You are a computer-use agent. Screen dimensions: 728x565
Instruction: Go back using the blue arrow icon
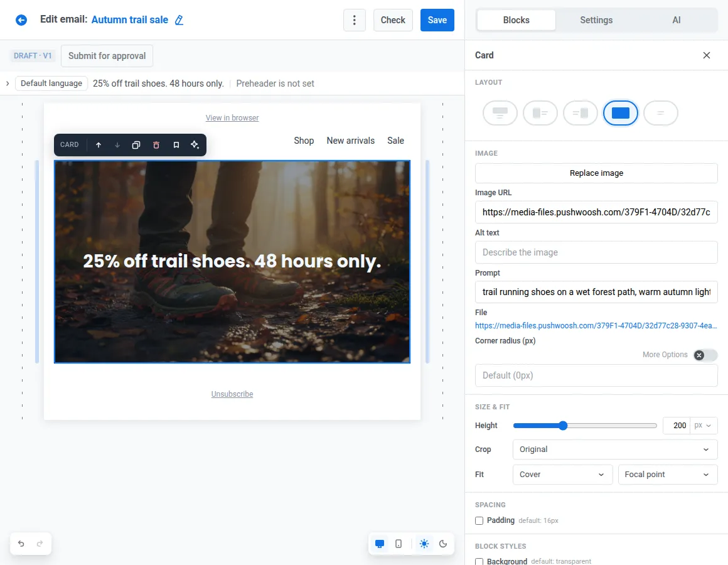21,20
